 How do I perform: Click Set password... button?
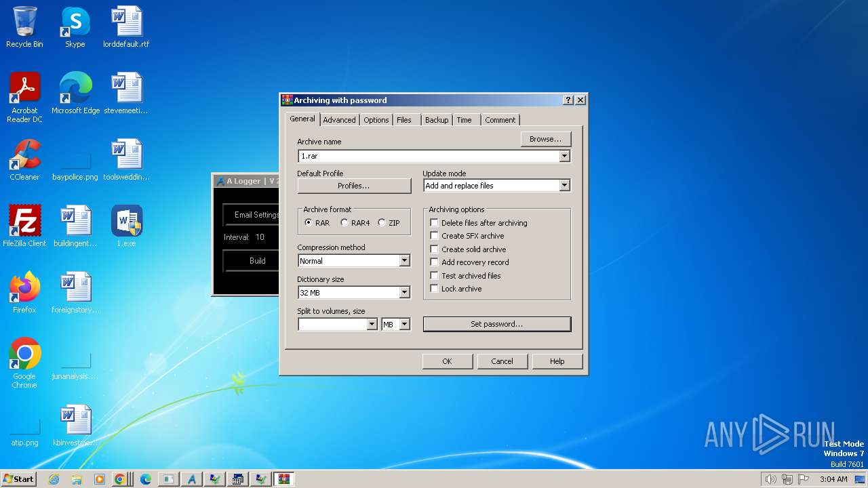click(497, 324)
